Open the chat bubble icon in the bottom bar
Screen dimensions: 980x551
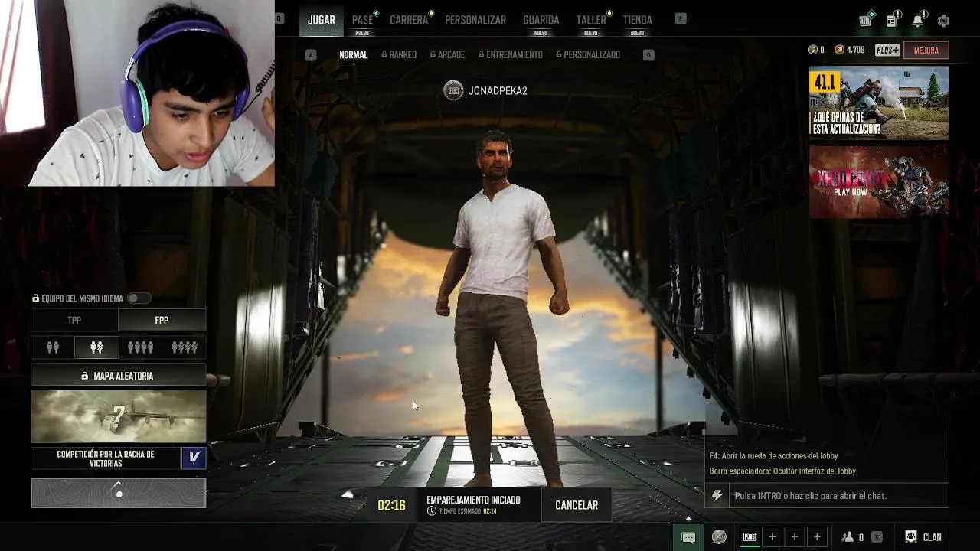click(688, 537)
